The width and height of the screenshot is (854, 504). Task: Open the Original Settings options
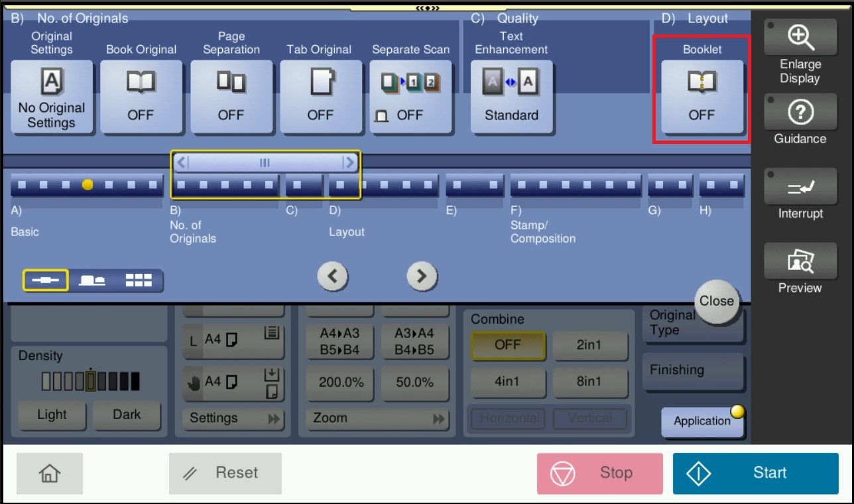click(52, 96)
